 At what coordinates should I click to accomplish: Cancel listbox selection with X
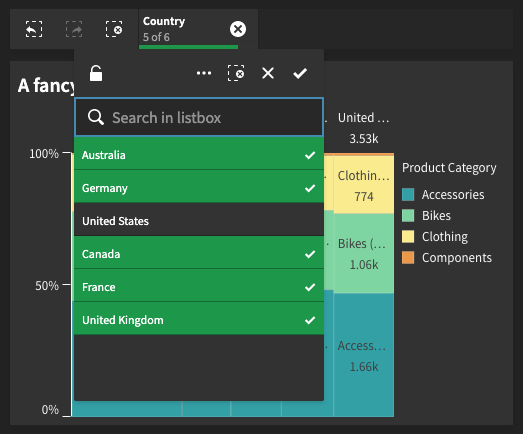point(268,73)
